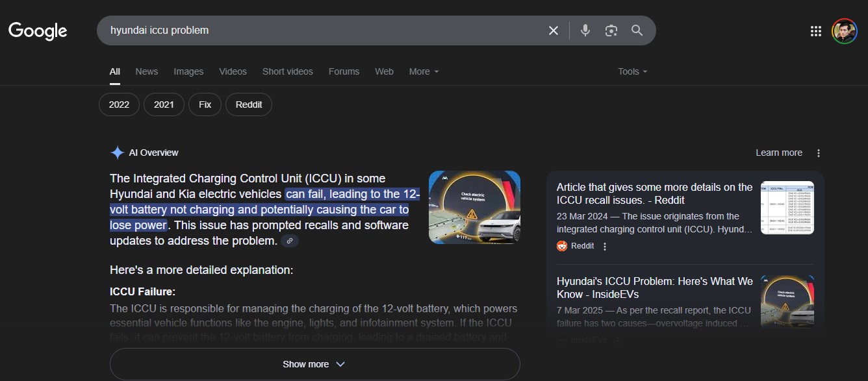Open the Reddit ICCU recall issues article
The image size is (868, 381).
coord(654,193)
